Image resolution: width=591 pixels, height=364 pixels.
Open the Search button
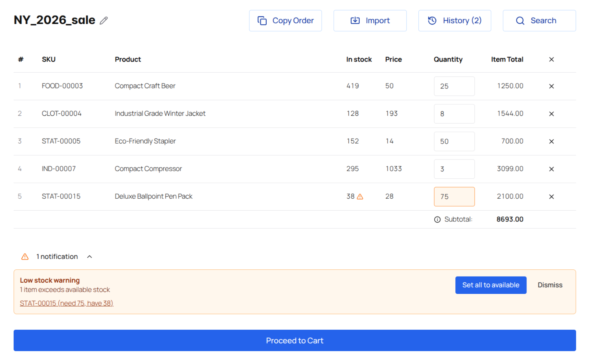[539, 21]
